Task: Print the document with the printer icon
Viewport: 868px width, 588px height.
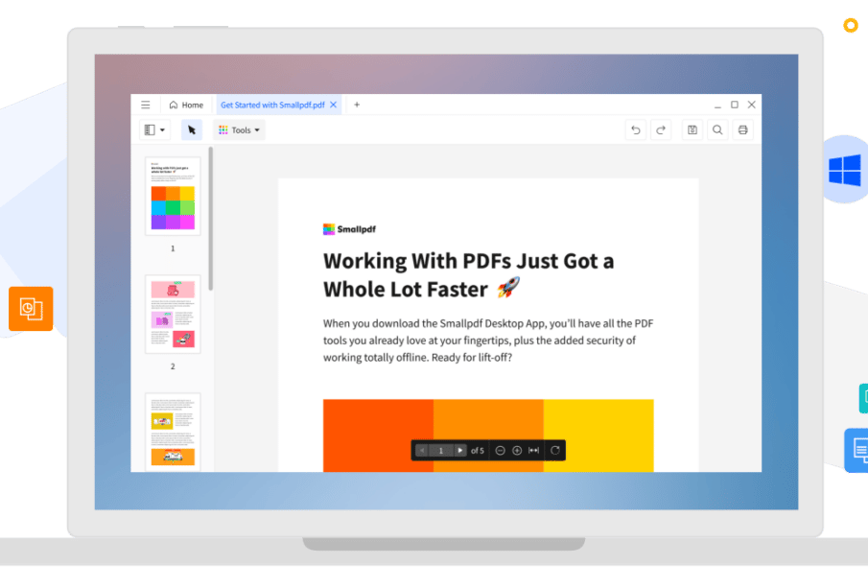Action: [743, 130]
